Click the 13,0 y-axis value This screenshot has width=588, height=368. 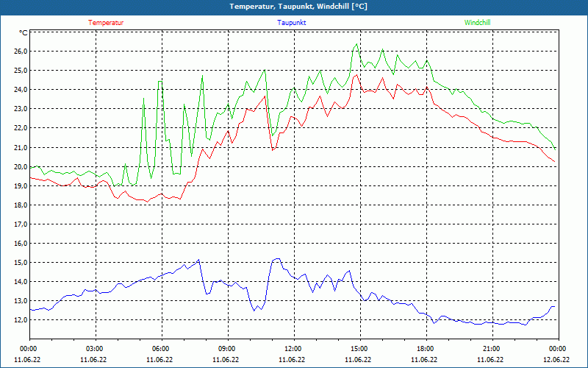tap(21, 300)
